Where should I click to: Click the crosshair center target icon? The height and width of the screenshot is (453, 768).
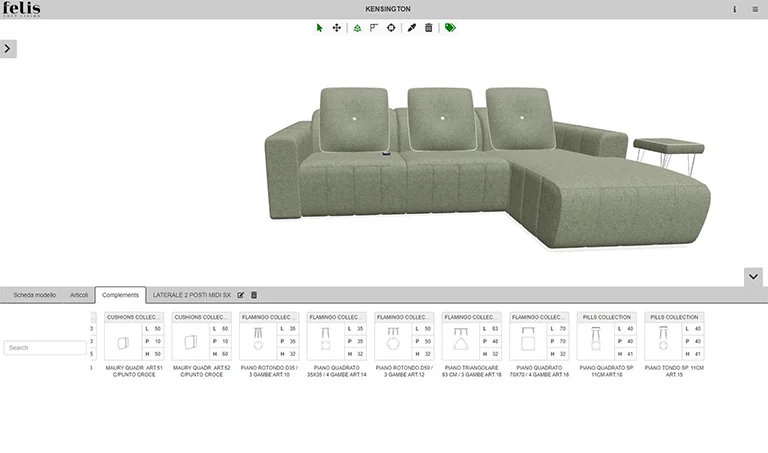point(391,28)
